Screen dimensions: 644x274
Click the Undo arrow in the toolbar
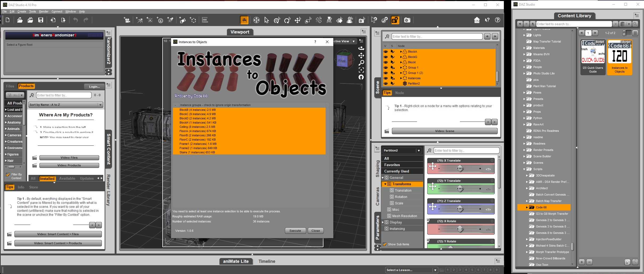pyautogui.click(x=76, y=20)
